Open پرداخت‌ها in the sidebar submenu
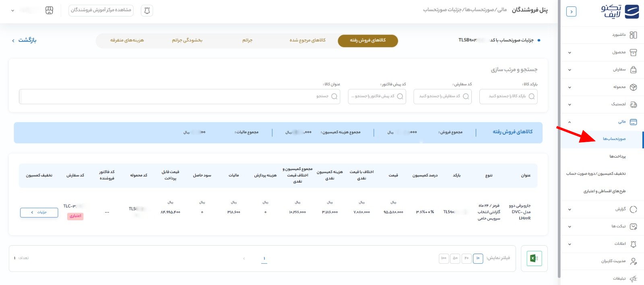The width and height of the screenshot is (644, 285). [x=617, y=156]
